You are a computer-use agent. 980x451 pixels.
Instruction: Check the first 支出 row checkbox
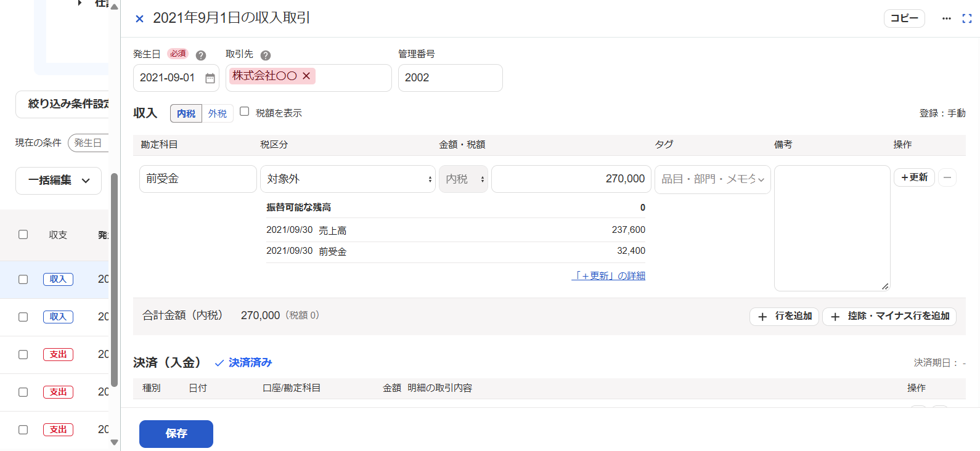(x=23, y=354)
